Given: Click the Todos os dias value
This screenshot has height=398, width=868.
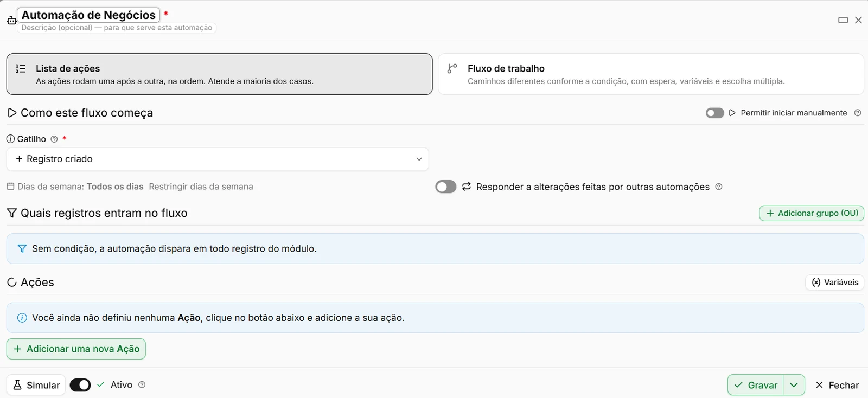Looking at the screenshot, I should pos(115,187).
